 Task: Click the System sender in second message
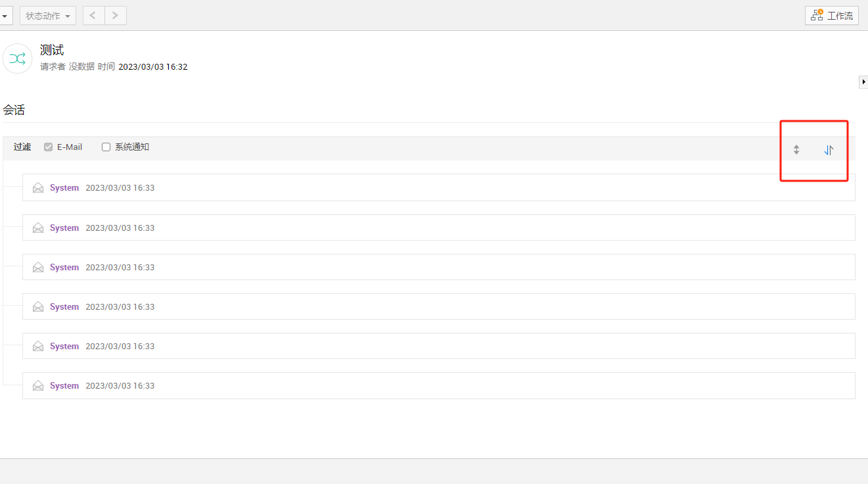pos(64,228)
